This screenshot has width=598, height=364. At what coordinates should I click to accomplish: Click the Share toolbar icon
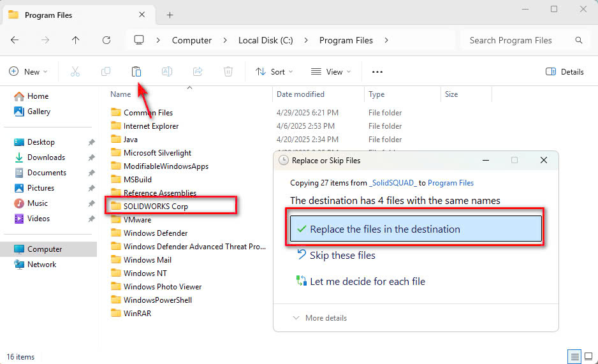tap(198, 71)
